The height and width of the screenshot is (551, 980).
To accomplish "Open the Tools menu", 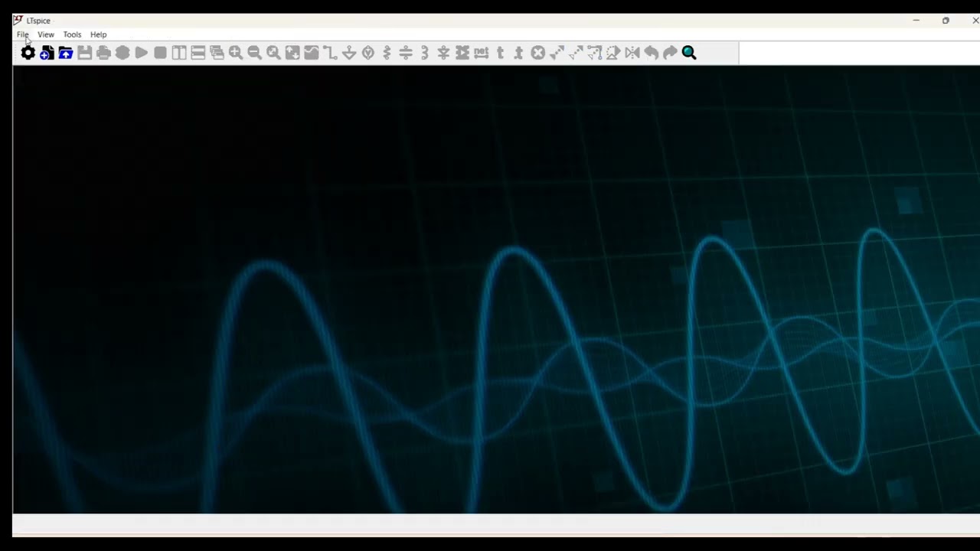I will [x=72, y=34].
